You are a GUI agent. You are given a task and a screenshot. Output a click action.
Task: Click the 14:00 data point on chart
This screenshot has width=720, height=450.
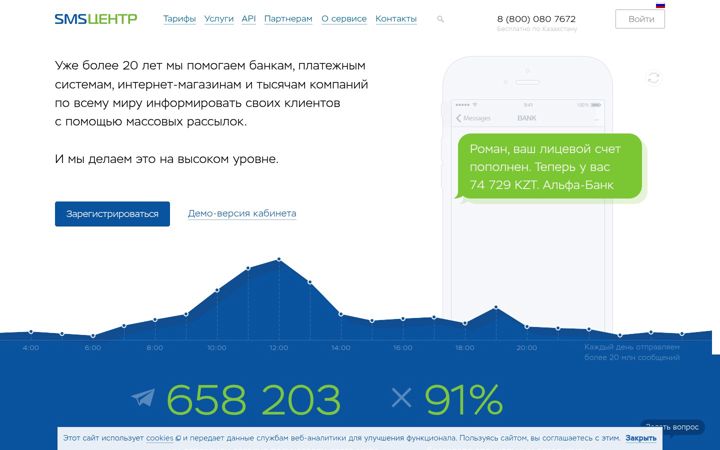341,315
